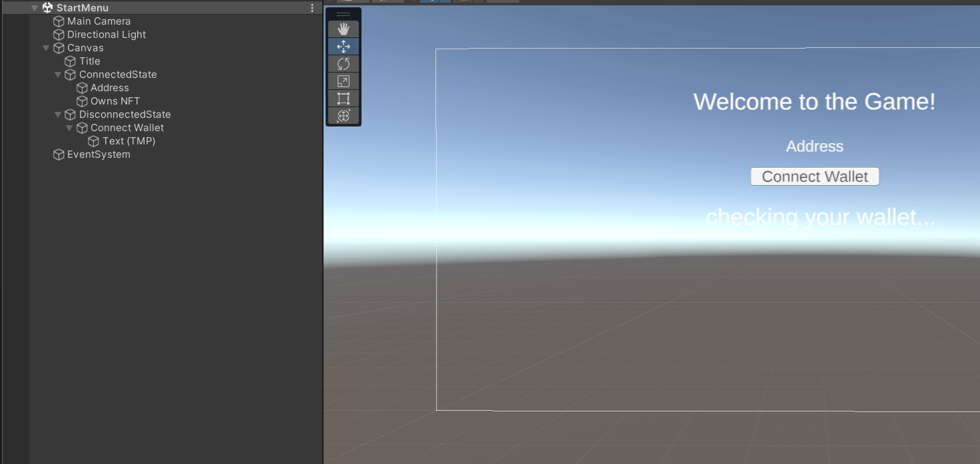980x464 pixels.
Task: Select Main Camera in the Hierarchy
Action: [99, 21]
